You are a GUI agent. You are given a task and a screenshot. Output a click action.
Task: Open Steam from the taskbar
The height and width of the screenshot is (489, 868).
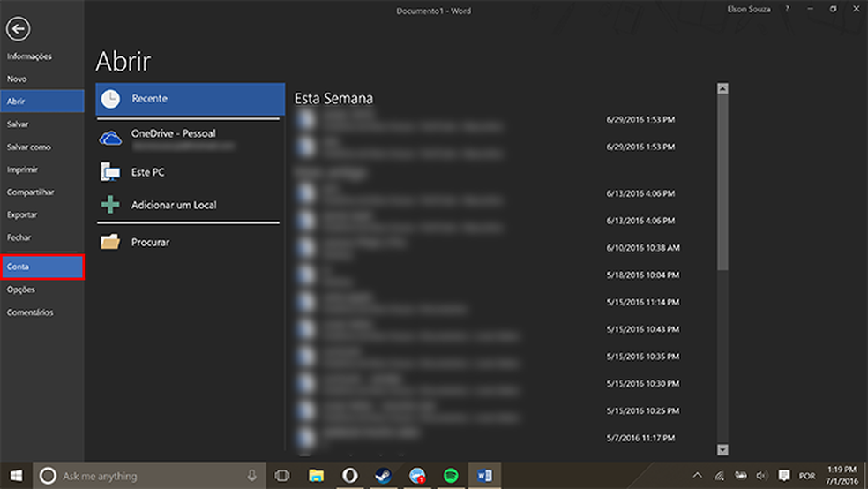(383, 476)
